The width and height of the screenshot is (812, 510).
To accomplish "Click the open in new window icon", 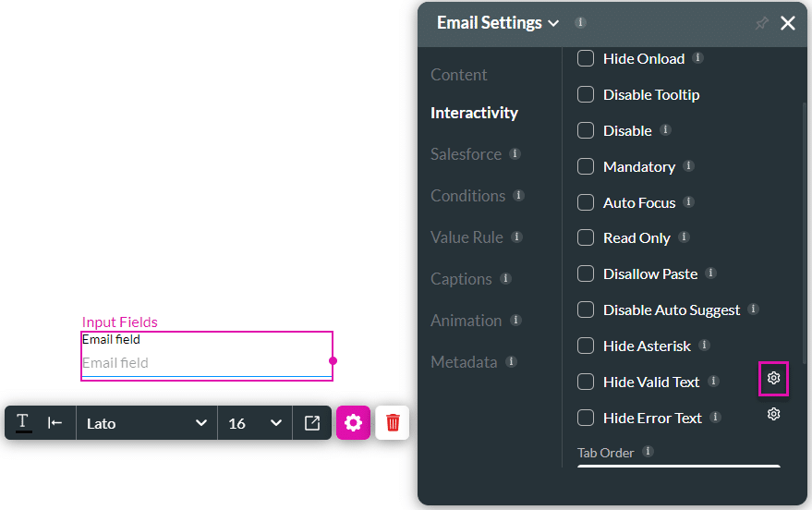I will coord(312,423).
